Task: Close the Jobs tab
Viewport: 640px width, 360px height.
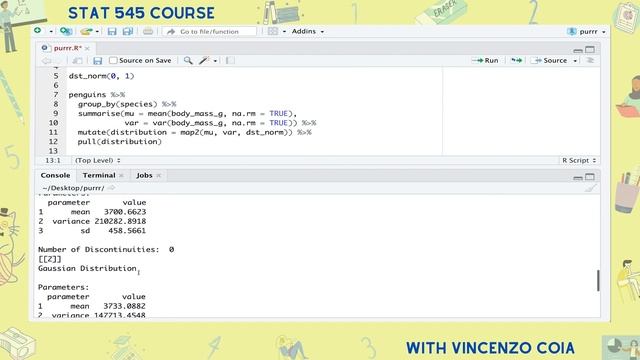Action: point(159,176)
